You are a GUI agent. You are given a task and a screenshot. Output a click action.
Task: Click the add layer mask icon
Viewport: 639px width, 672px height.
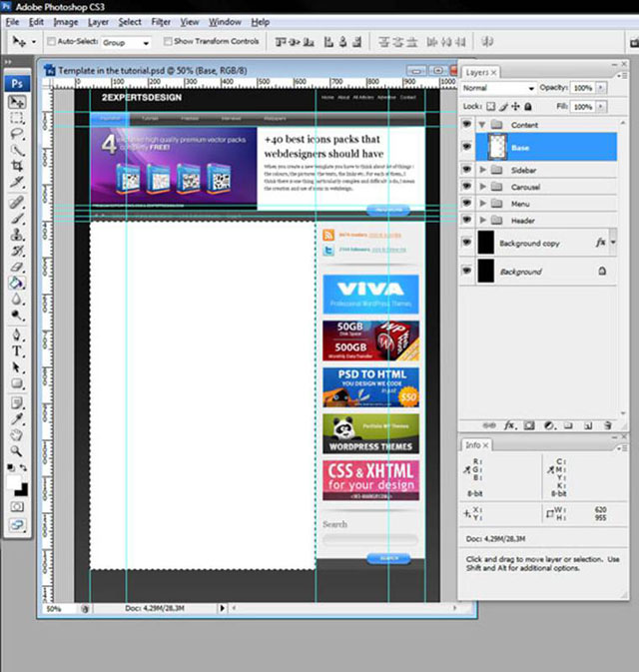coord(529,425)
